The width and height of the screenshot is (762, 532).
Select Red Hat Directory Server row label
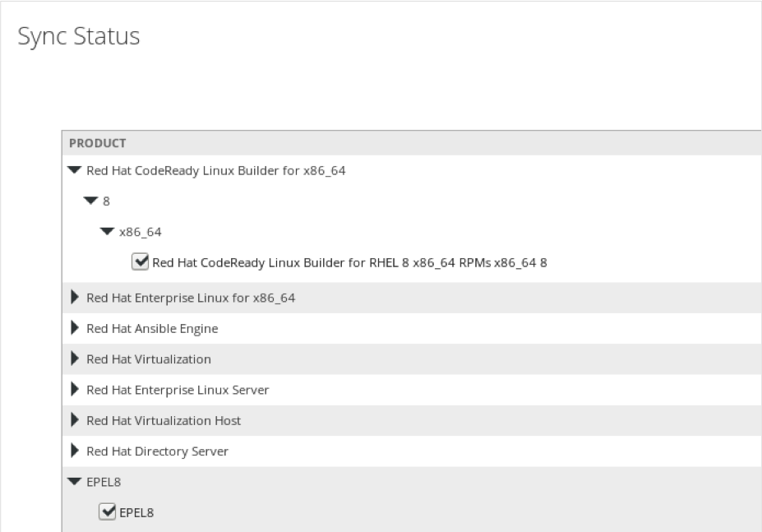coord(157,451)
